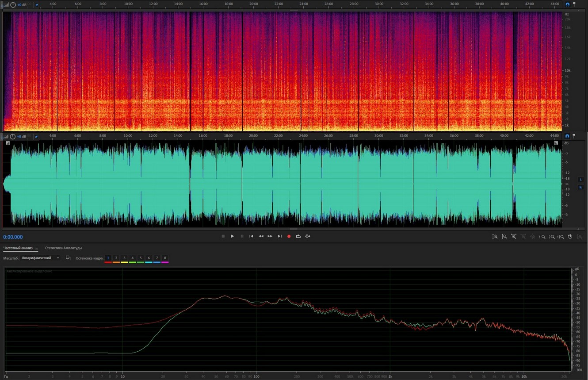Select the Частотный анализ tab
The height and width of the screenshot is (380, 588).
pos(18,248)
